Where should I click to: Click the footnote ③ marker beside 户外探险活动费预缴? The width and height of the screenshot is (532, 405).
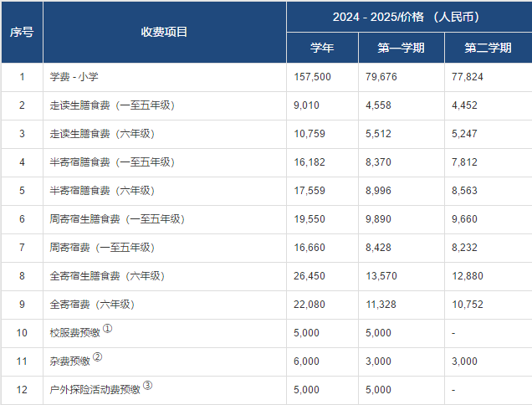click(x=147, y=386)
